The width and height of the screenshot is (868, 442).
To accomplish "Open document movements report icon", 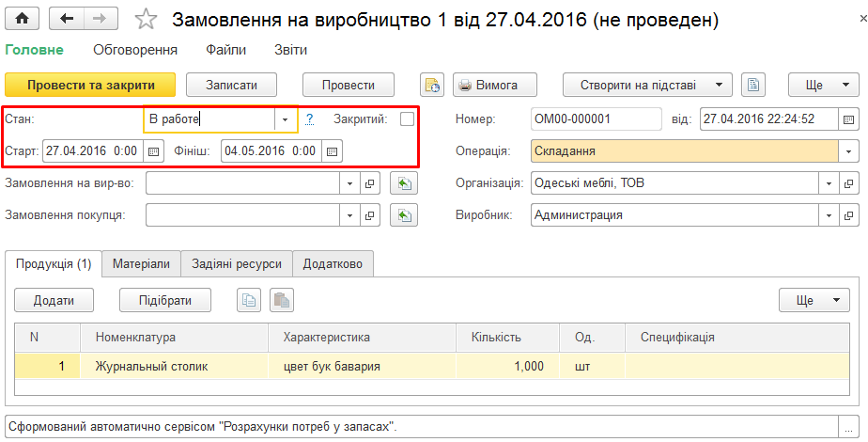I will tap(432, 86).
